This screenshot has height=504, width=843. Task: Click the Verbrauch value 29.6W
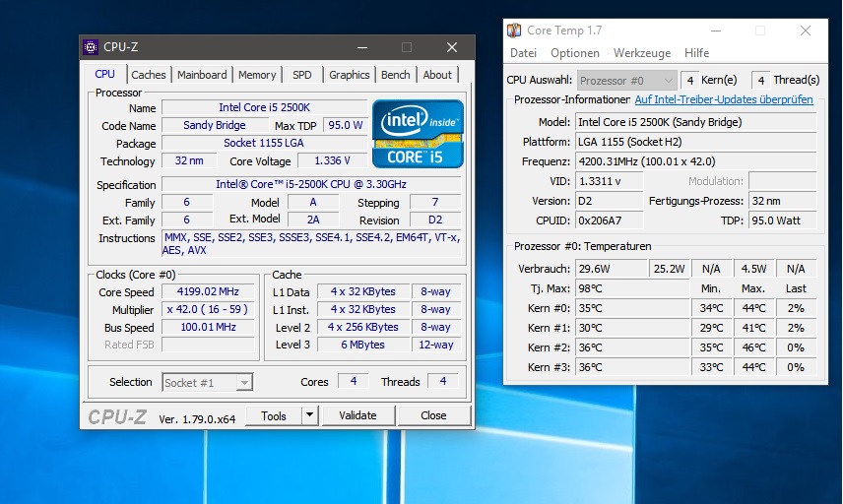click(612, 269)
